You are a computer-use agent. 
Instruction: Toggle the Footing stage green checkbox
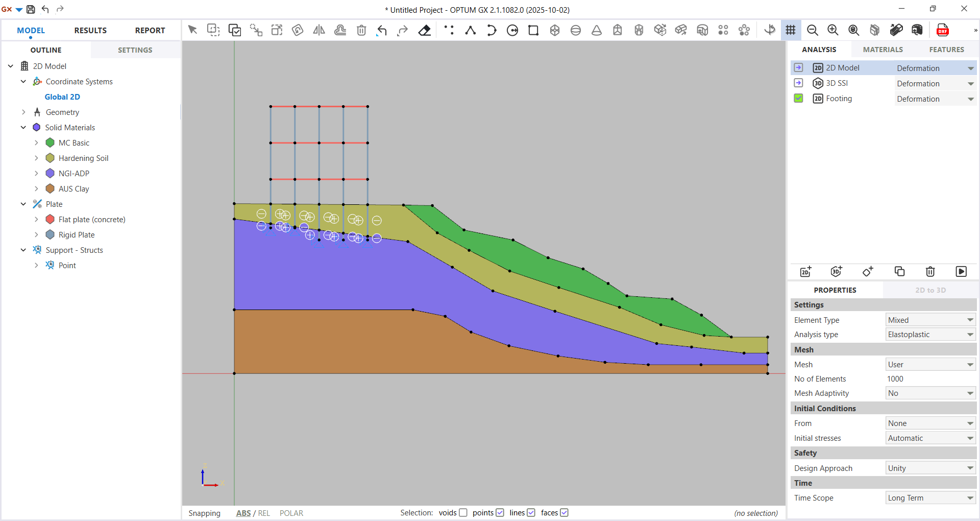click(799, 99)
